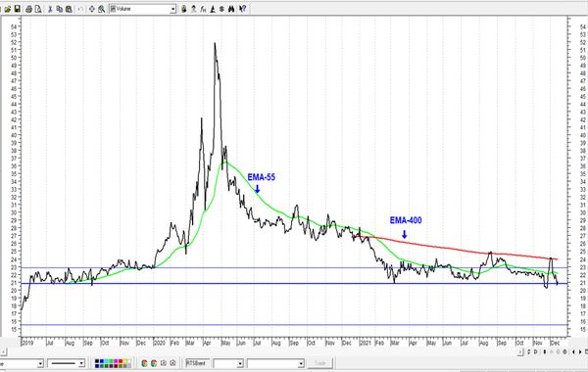
Task: Click the EMA-400 chart label
Action: (x=406, y=220)
